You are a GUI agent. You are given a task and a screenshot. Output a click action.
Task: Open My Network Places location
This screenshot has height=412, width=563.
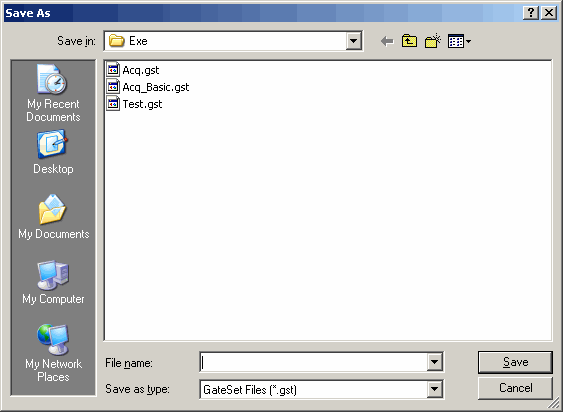[53, 353]
